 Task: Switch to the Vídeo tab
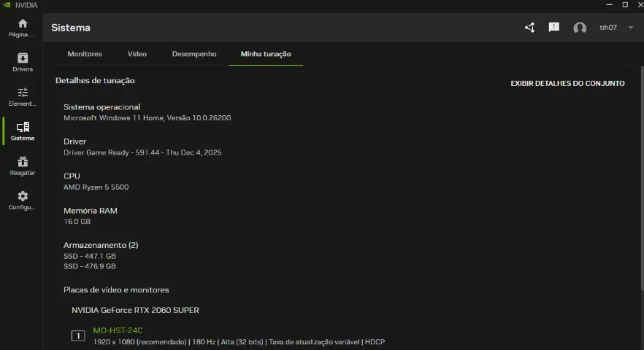(137, 54)
